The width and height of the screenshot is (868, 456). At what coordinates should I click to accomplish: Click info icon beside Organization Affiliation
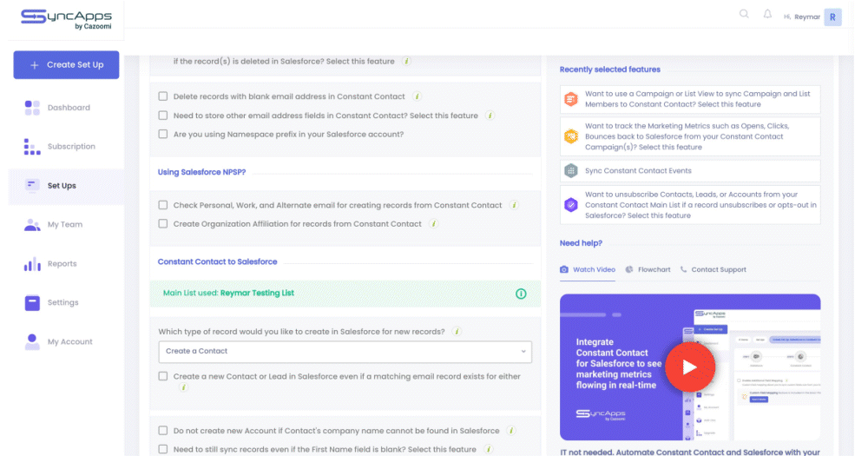coord(433,224)
